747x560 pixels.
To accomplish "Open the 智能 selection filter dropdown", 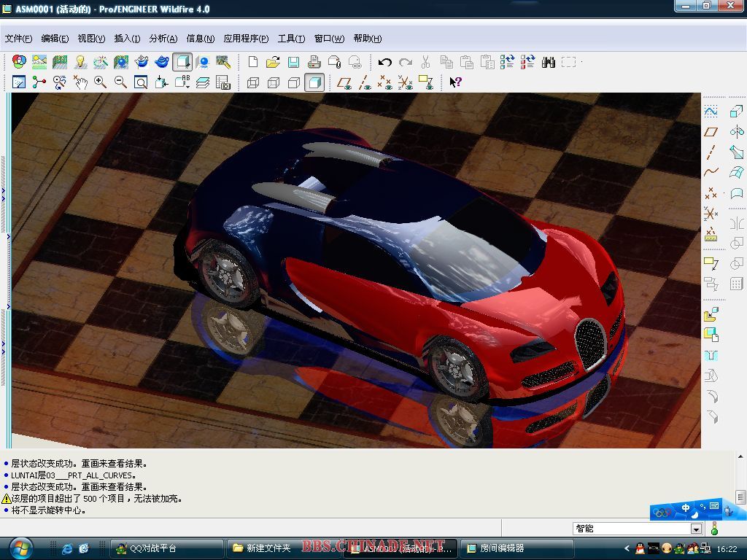I will (x=696, y=529).
